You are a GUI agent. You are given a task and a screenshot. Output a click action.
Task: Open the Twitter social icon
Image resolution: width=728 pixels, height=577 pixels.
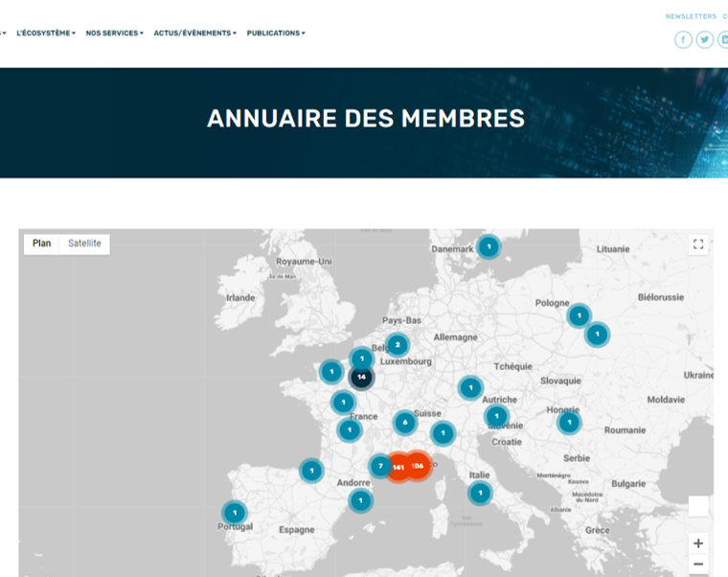(705, 39)
